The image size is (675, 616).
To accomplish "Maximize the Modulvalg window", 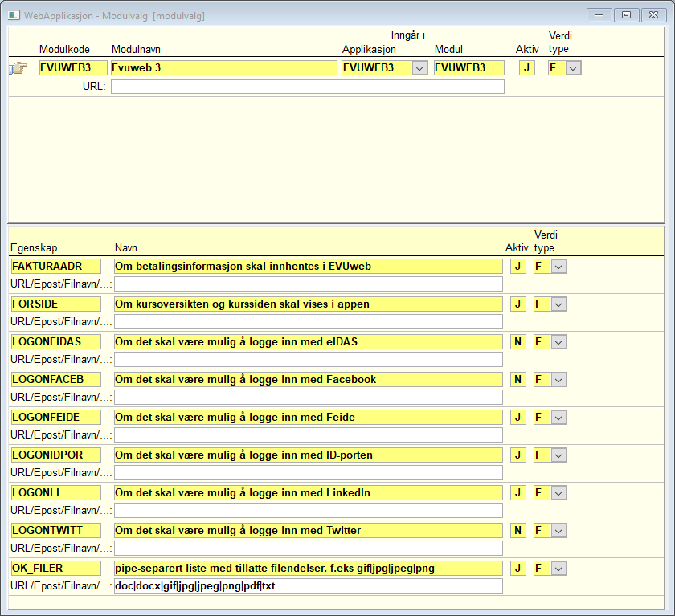I will 626,15.
